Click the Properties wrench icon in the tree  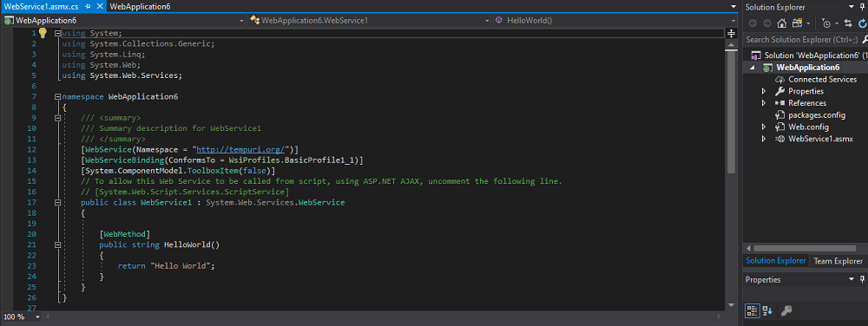779,91
